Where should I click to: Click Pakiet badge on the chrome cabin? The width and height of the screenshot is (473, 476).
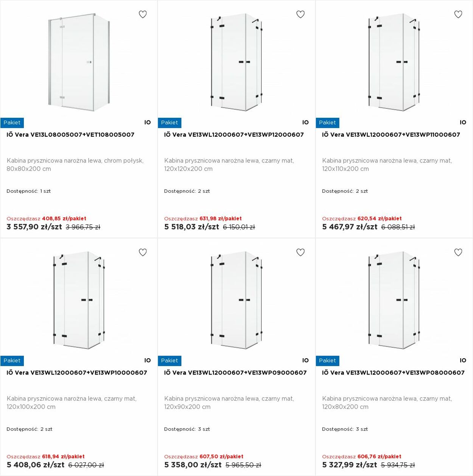12,123
